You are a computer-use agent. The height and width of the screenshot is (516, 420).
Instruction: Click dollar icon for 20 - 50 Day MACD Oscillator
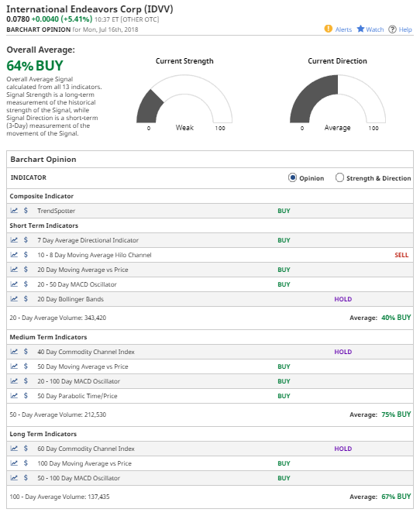coord(26,284)
